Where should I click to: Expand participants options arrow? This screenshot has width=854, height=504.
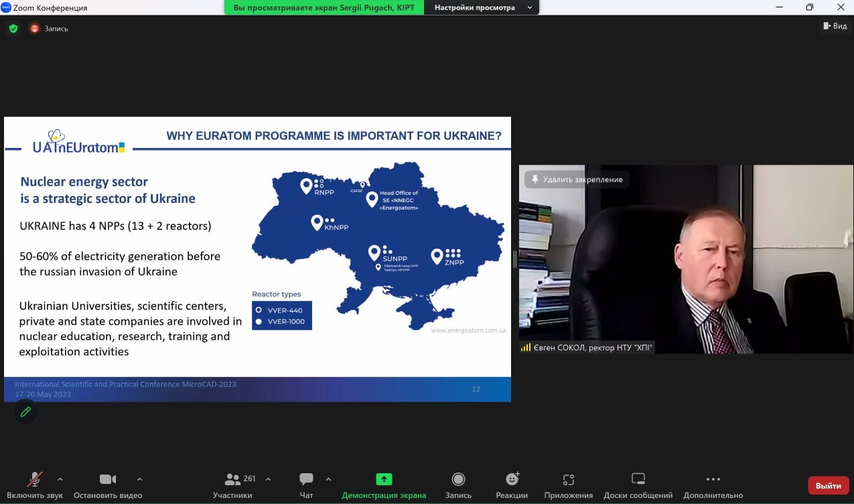coord(269,479)
